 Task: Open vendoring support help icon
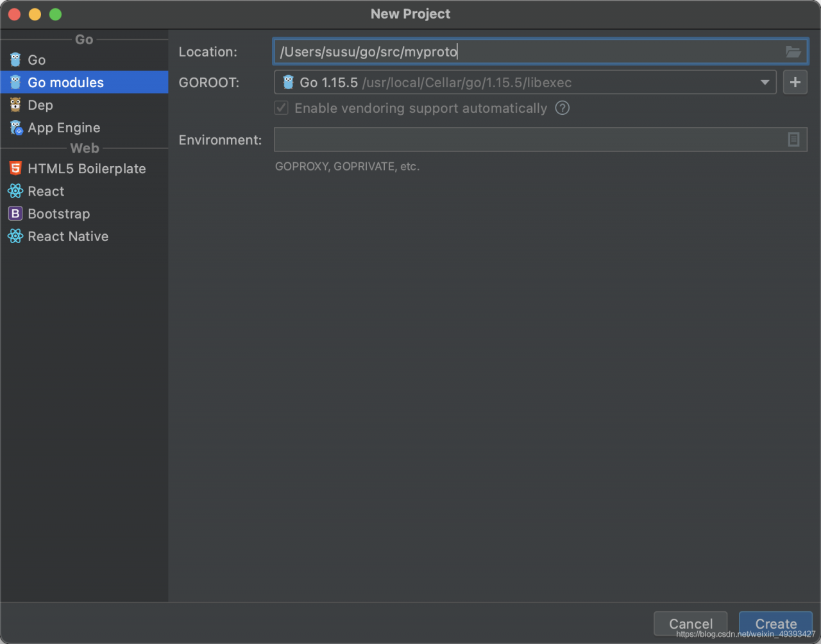click(563, 108)
